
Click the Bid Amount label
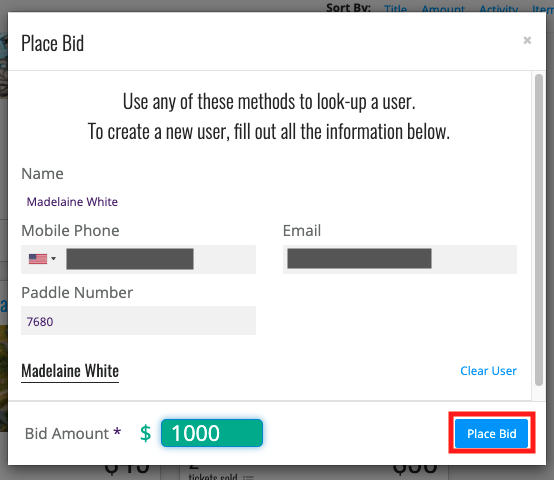point(67,433)
